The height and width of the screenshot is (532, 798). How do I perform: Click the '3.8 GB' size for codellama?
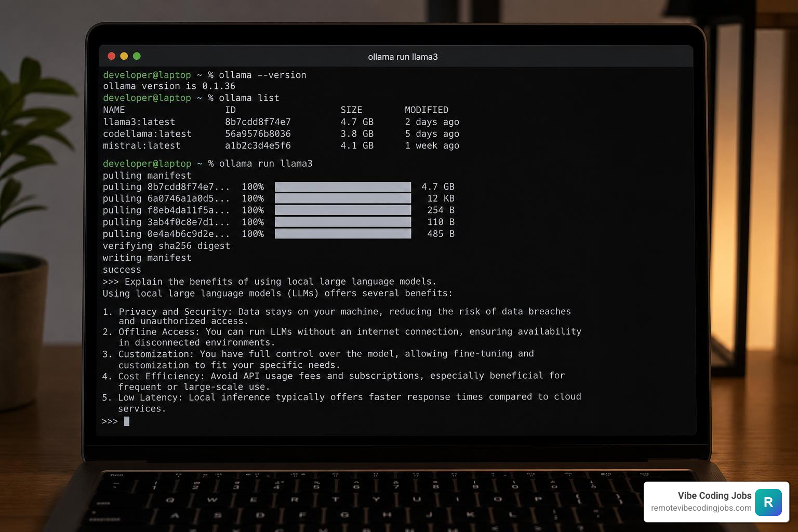pos(357,134)
